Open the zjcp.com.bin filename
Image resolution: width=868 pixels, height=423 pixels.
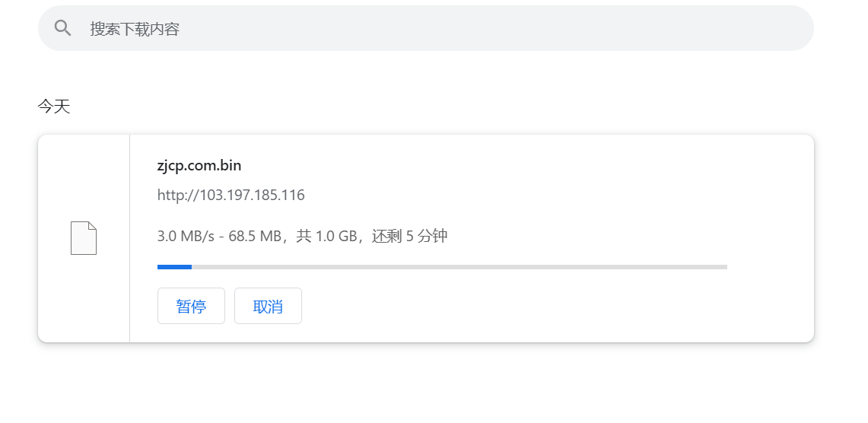pos(199,166)
